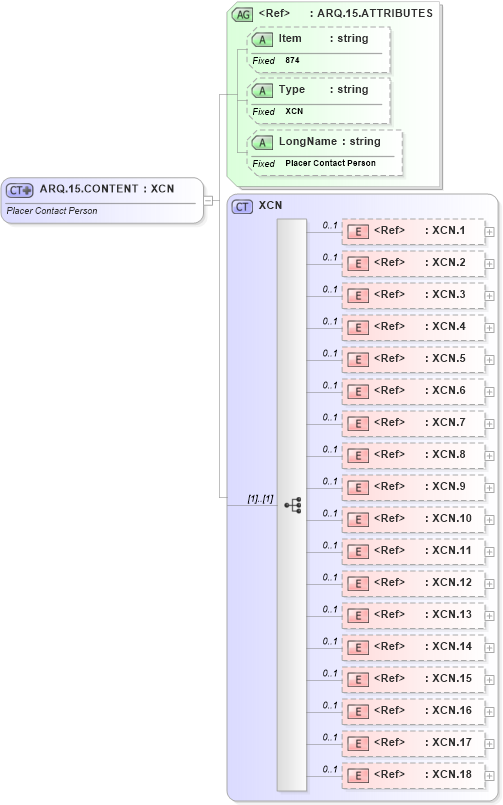Click the E icon of XCN.6
Image resolution: width=503 pixels, height=805 pixels.
click(358, 392)
